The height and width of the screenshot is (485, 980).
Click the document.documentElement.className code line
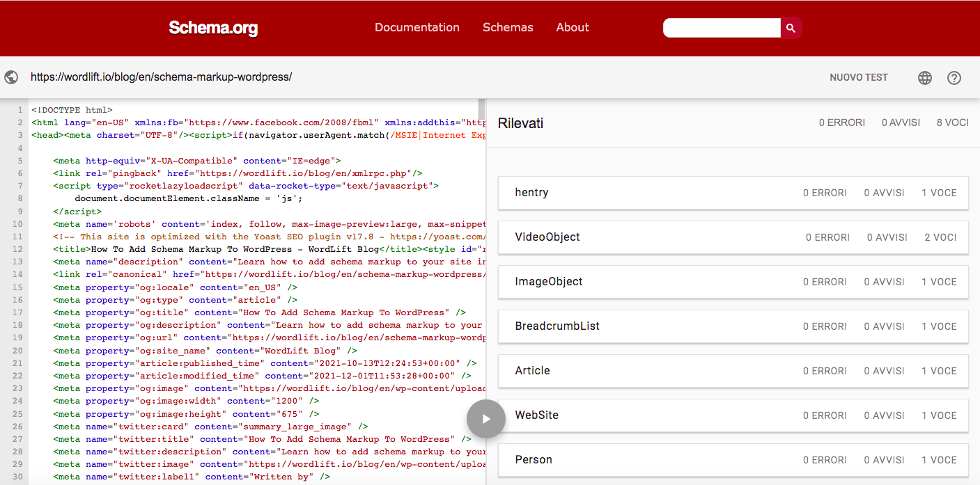point(189,198)
